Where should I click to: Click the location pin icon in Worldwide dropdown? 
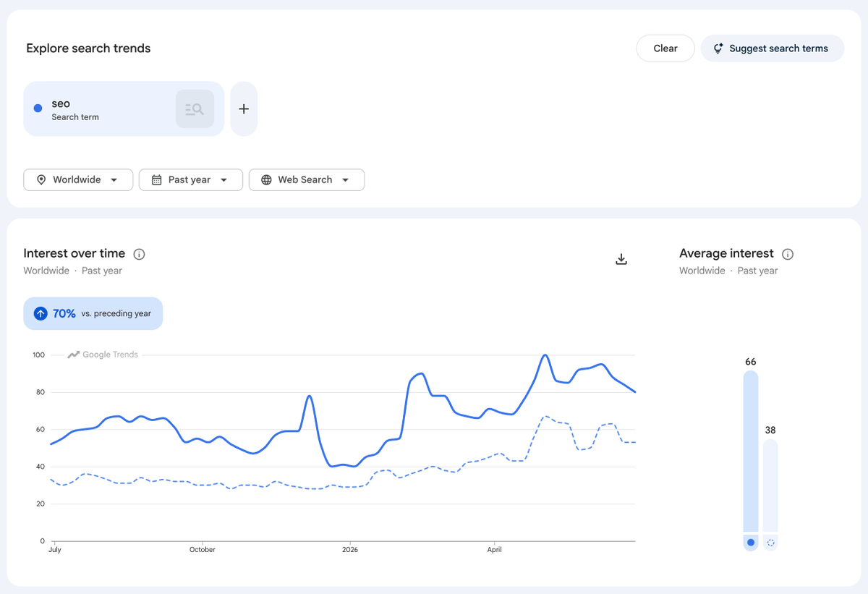(41, 179)
